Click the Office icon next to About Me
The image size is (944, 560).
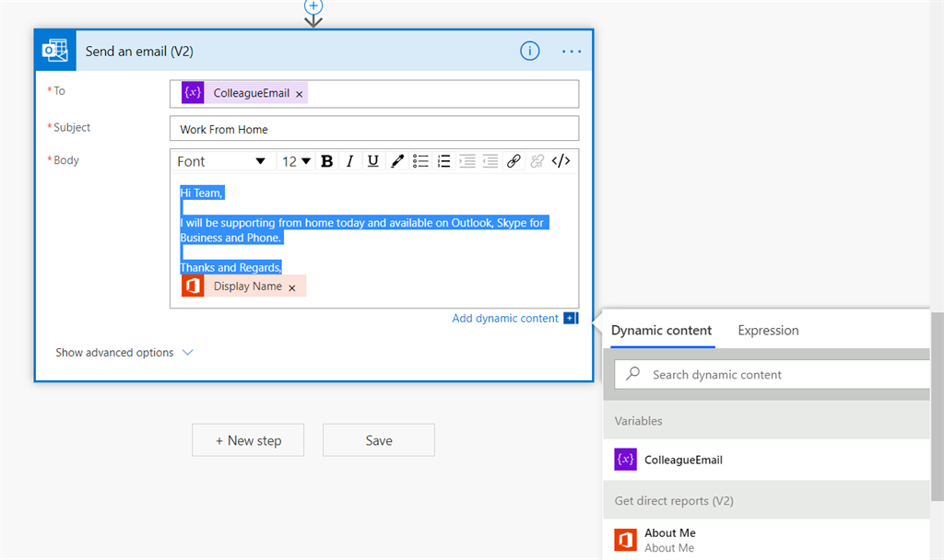(x=626, y=540)
